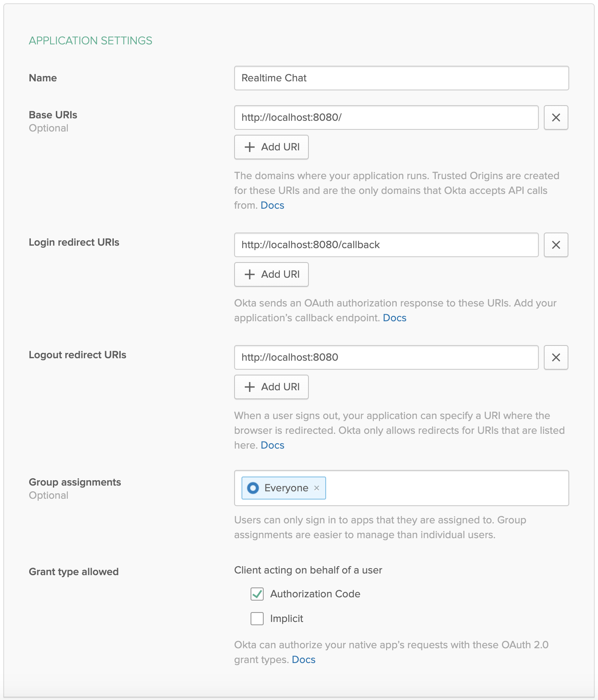
Task: Click the Login redirect URIs input box
Action: pyautogui.click(x=386, y=245)
